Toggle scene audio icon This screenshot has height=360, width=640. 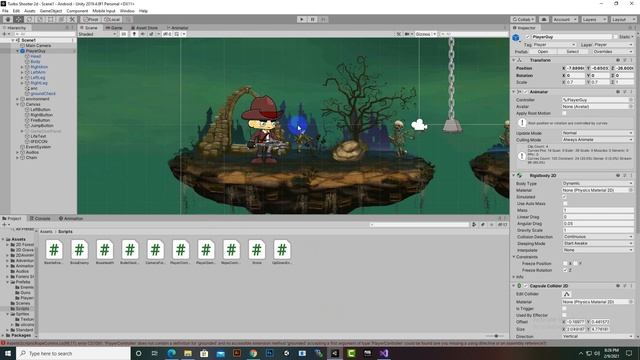tap(142, 34)
